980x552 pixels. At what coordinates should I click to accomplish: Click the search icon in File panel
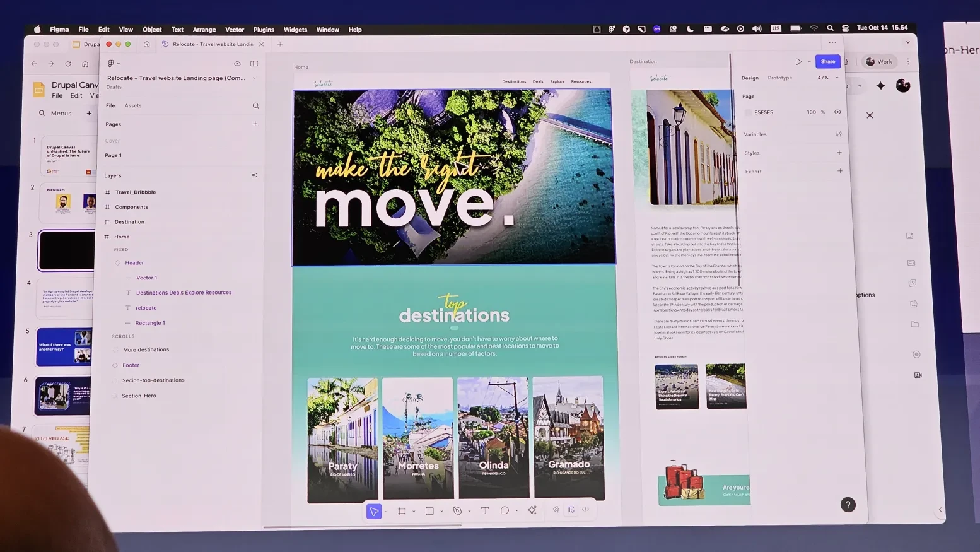[x=255, y=106]
